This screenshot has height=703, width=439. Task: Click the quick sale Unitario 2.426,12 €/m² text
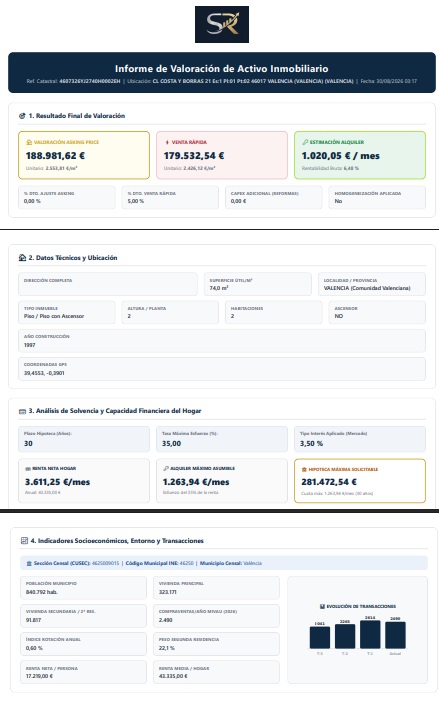(190, 169)
